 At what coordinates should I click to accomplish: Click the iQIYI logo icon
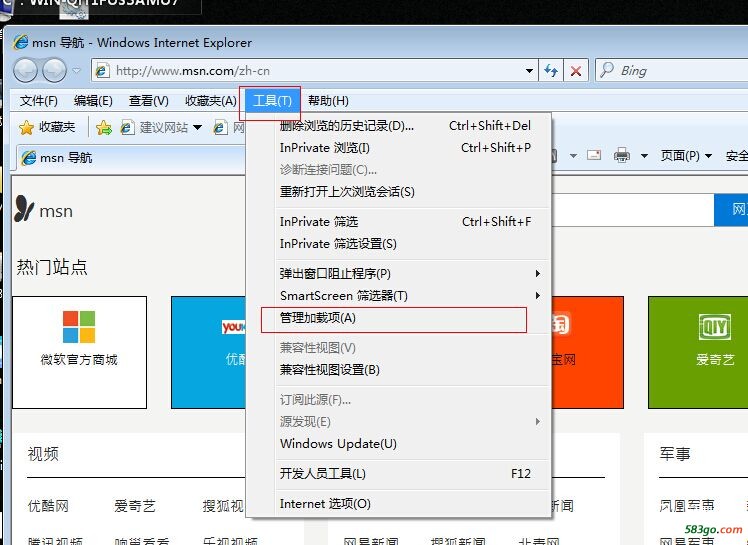(715, 327)
